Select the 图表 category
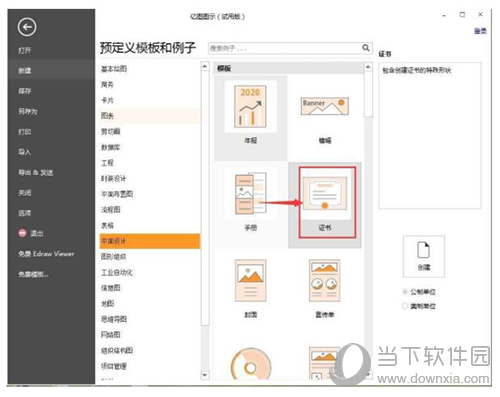 [x=150, y=116]
